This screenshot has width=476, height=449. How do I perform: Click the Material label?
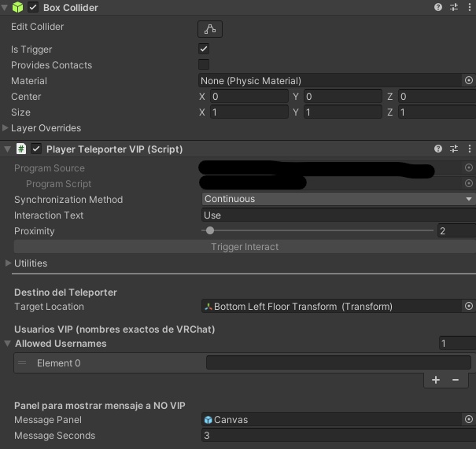29,81
